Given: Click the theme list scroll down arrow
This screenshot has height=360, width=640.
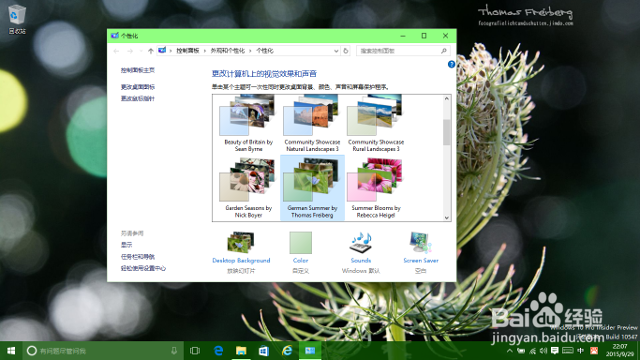Looking at the screenshot, I should 447,218.
